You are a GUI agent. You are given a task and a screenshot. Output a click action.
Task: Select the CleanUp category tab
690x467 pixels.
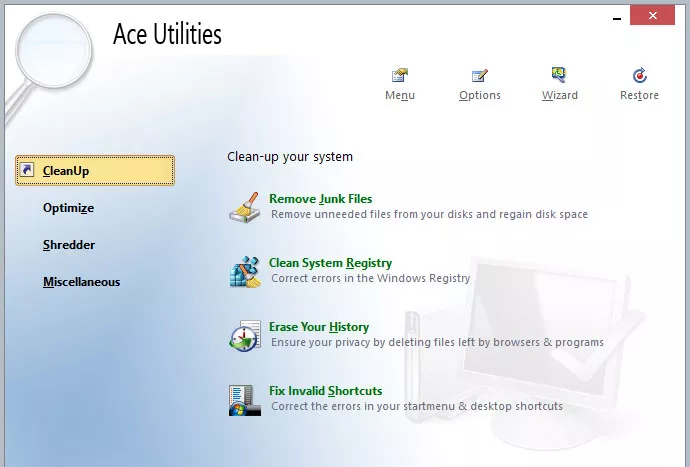coord(95,170)
